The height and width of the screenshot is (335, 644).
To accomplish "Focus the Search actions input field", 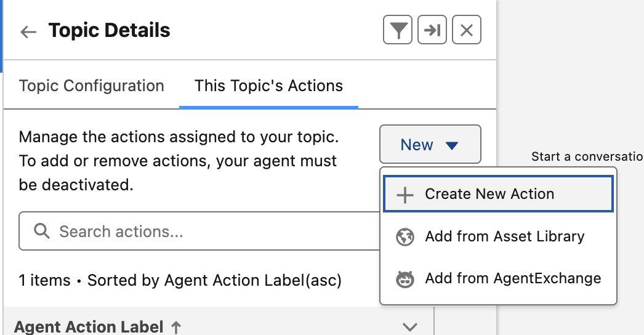I will click(x=199, y=231).
